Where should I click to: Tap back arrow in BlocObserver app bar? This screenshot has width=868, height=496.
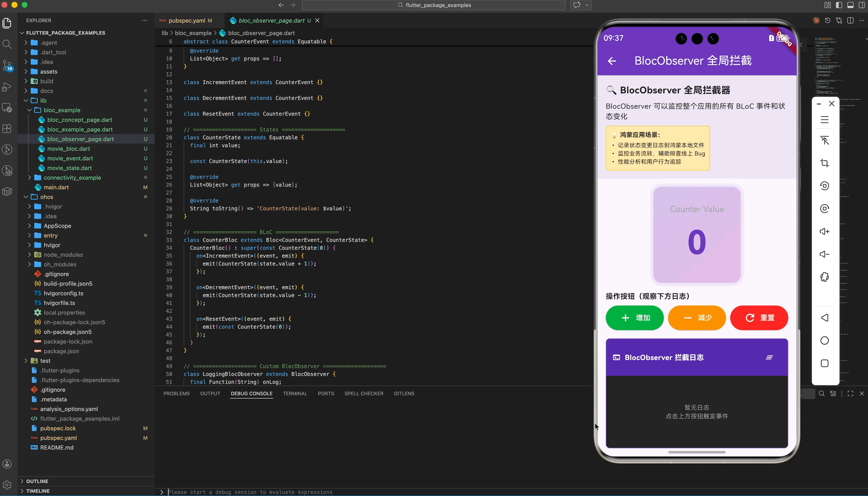click(x=612, y=61)
